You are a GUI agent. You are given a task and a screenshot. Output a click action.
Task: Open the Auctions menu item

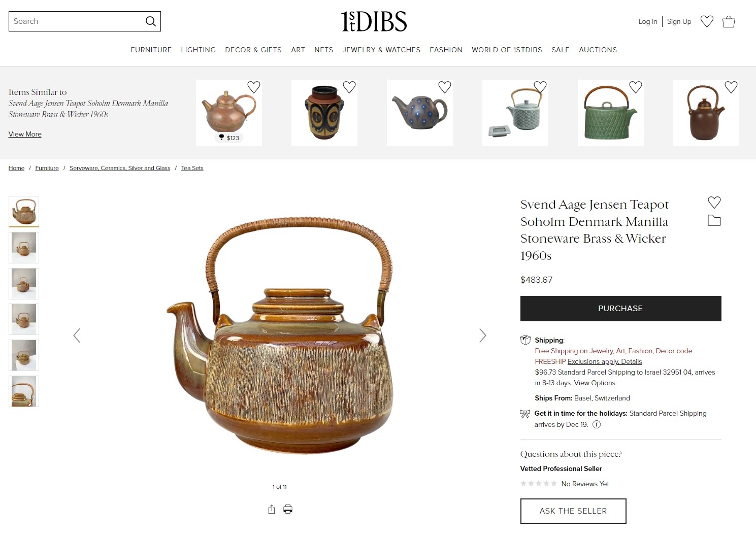(598, 50)
